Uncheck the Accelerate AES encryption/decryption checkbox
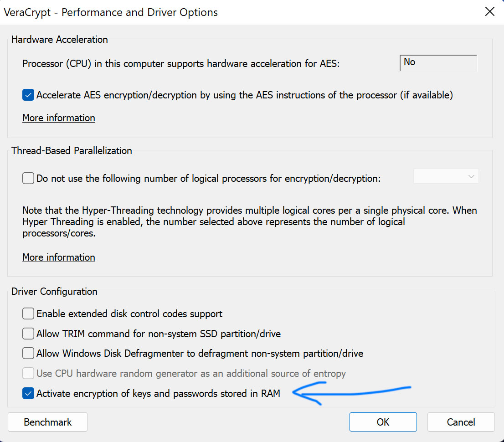This screenshot has width=504, height=442. coord(28,95)
